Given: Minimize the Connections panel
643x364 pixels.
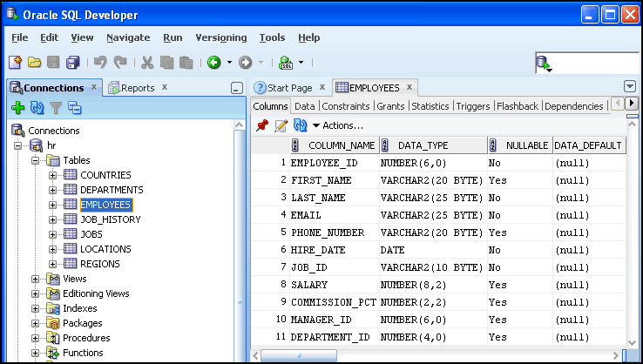Looking at the screenshot, I should point(235,88).
